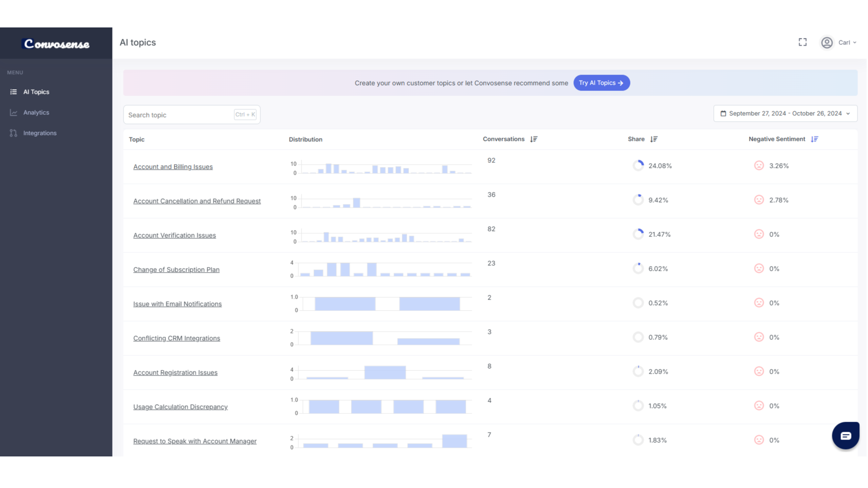Viewport: 868px width, 488px height.
Task: Click the fullscreen expand icon
Action: (803, 42)
